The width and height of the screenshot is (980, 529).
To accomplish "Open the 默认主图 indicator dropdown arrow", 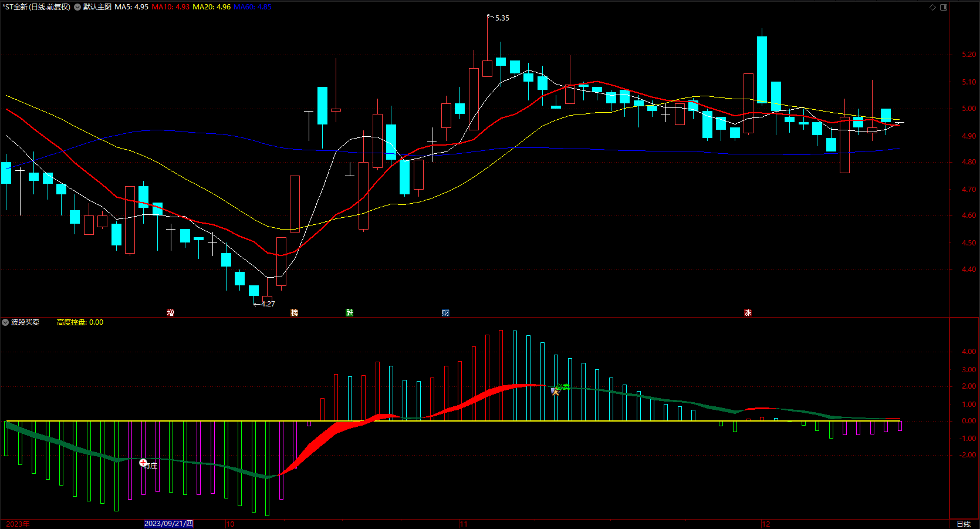I will (77, 7).
